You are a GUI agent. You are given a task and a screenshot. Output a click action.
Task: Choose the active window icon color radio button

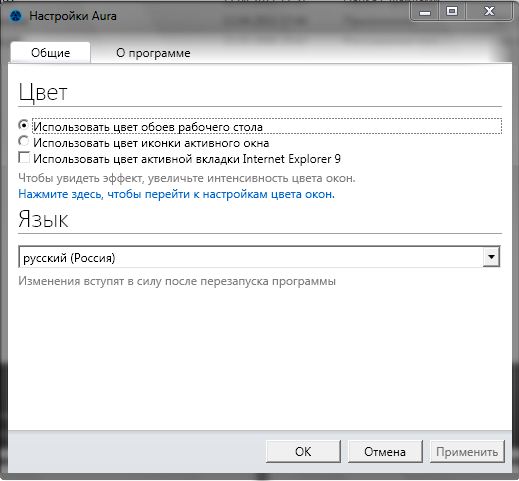point(23,141)
